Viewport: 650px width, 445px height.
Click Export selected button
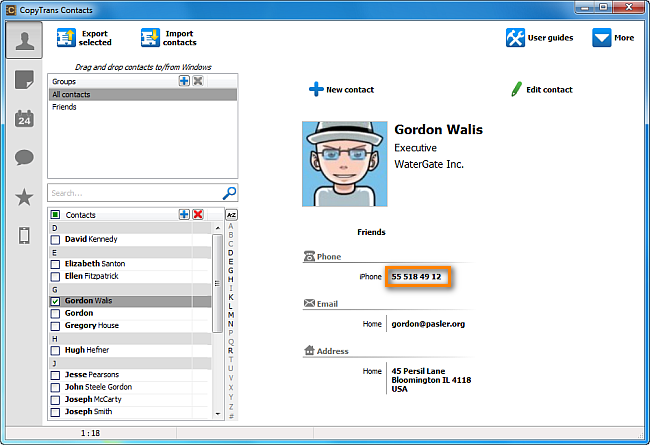point(85,38)
